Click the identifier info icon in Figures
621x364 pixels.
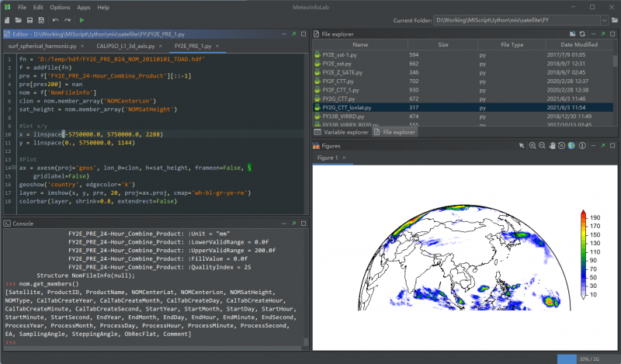pos(581,145)
